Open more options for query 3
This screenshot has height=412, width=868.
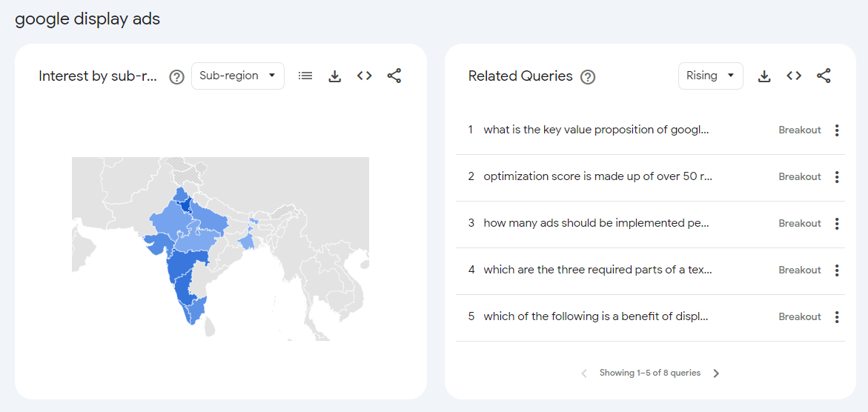837,224
